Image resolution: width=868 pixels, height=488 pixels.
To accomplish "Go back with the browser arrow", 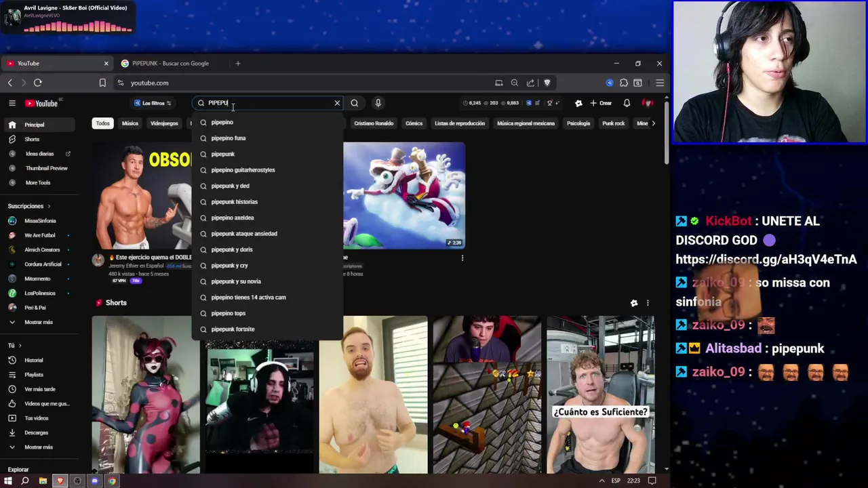I will 10,83.
